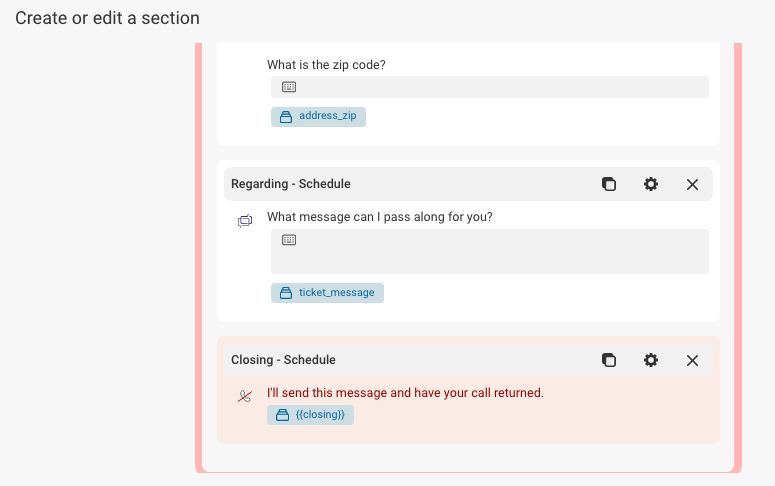Select the ticket_message field tag
Image resolution: width=775 pixels, height=486 pixels.
click(327, 293)
